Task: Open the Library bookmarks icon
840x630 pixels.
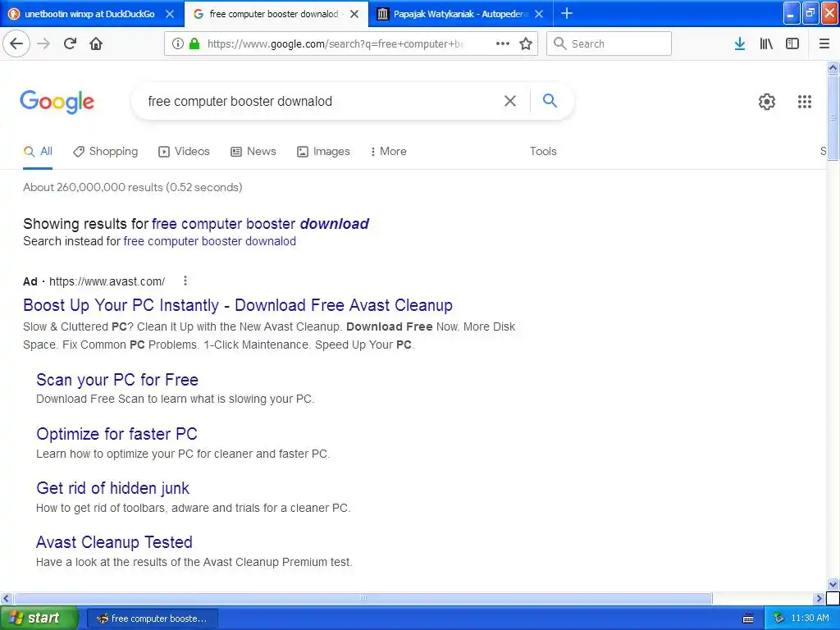Action: 766,43
